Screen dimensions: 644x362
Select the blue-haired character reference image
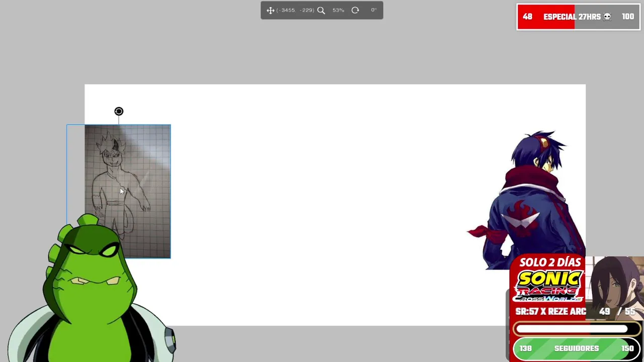click(526, 200)
